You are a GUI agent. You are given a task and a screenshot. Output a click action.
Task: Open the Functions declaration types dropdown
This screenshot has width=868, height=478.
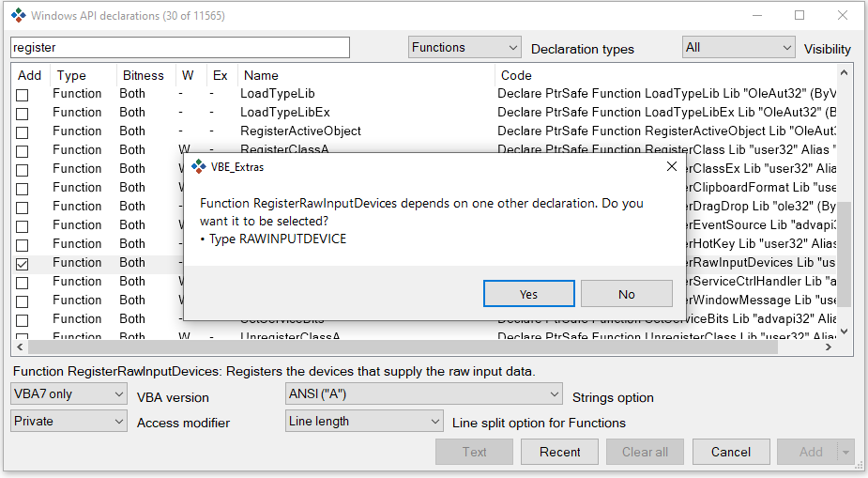click(x=464, y=48)
